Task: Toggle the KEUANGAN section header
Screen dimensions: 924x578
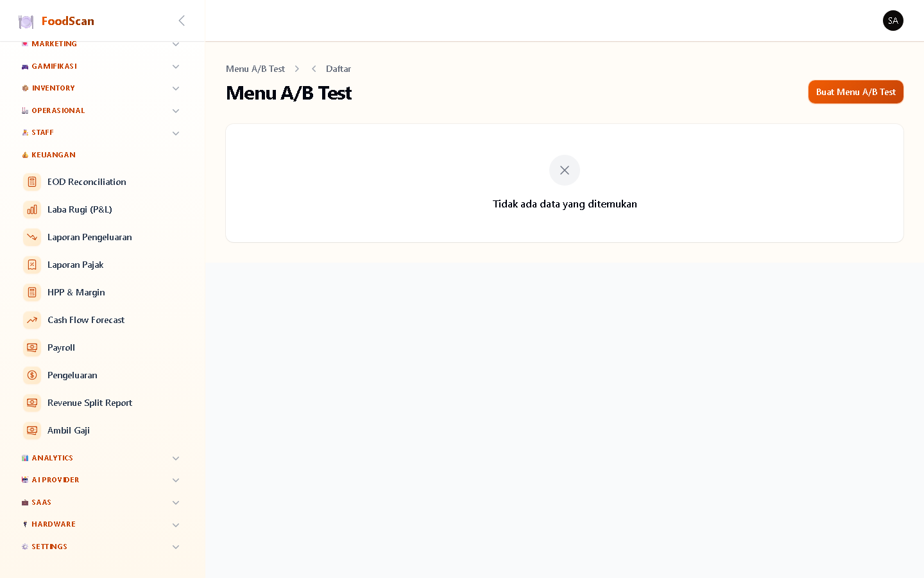Action: click(x=53, y=155)
